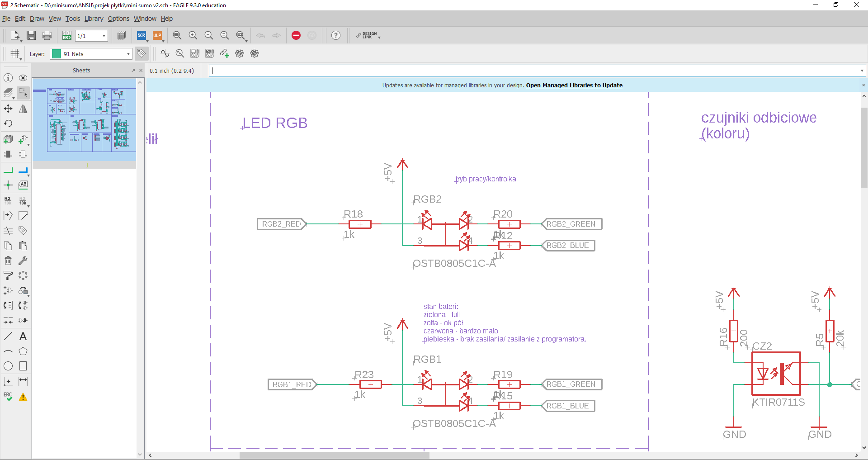Expand the command line history dropdown
The height and width of the screenshot is (460, 868).
862,71
